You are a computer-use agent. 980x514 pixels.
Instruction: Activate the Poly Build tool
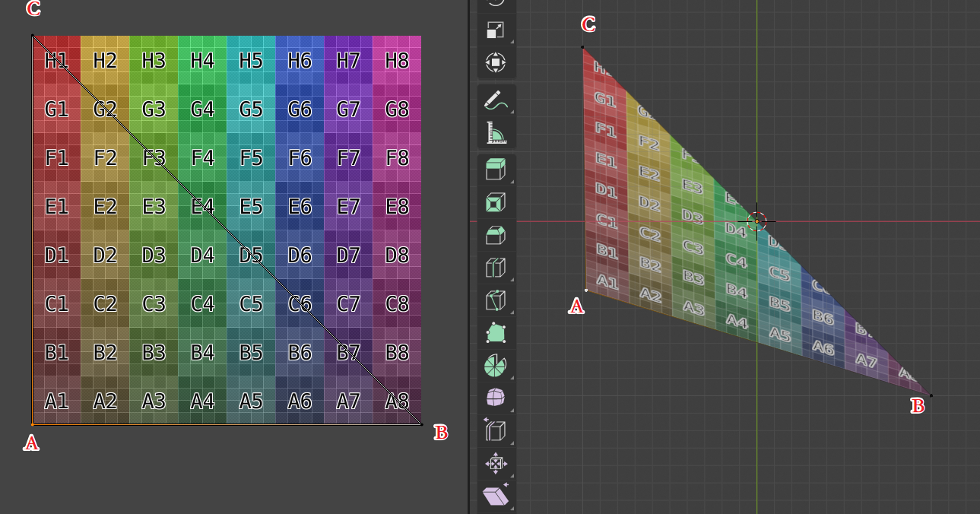[496, 333]
